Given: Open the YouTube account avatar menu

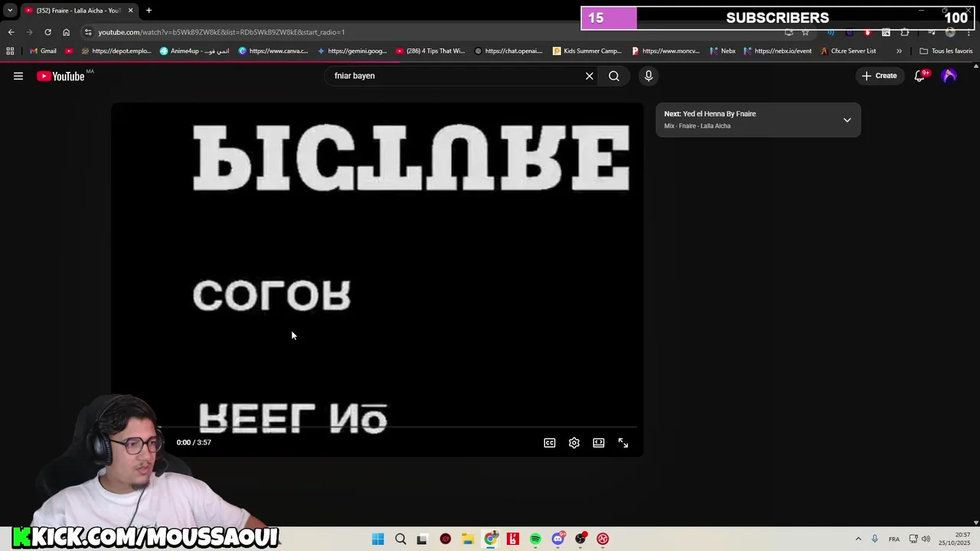Looking at the screenshot, I should pyautogui.click(x=949, y=76).
